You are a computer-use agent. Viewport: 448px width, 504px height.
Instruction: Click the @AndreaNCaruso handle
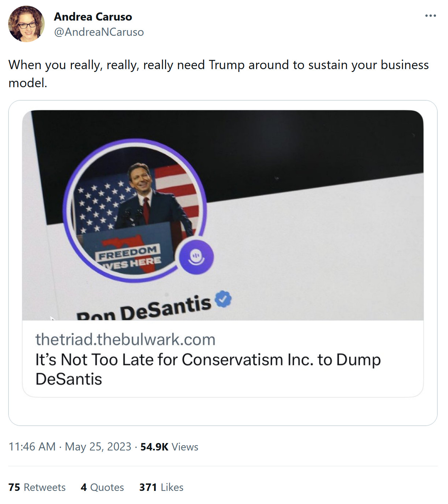point(99,32)
